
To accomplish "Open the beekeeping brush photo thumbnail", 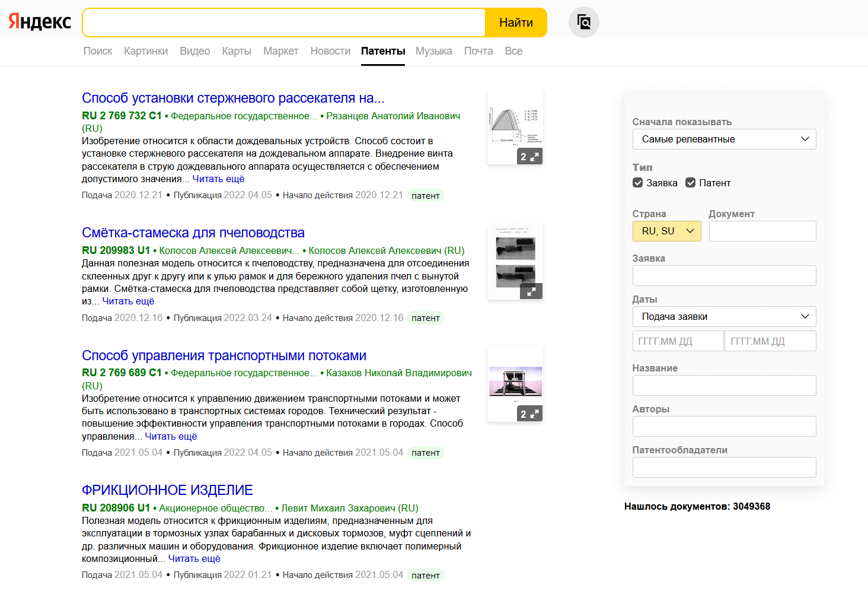I will coord(515,262).
